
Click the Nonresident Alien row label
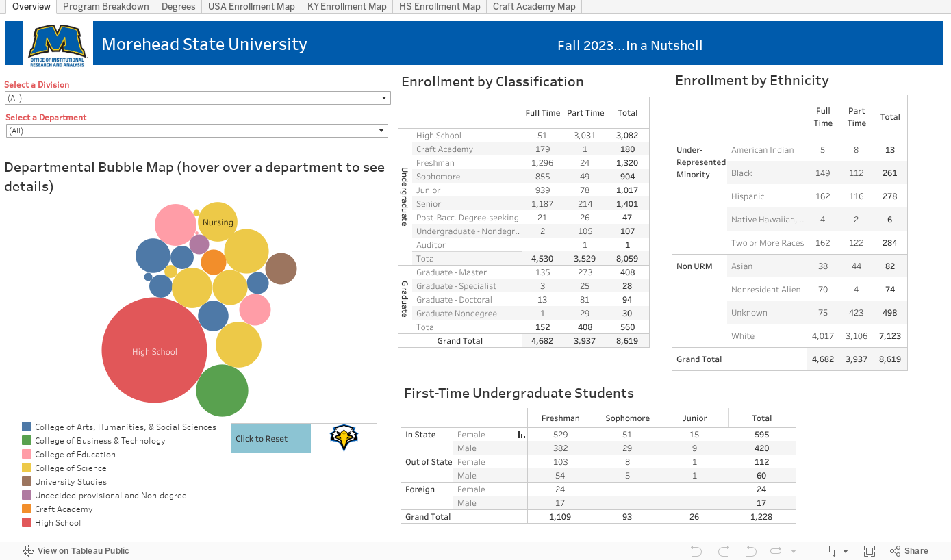tap(765, 290)
